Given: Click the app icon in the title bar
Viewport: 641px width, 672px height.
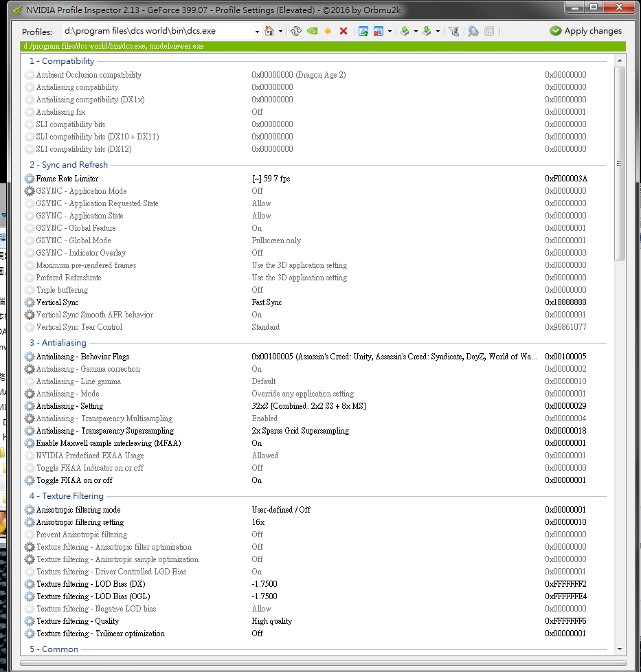Looking at the screenshot, I should point(18,10).
